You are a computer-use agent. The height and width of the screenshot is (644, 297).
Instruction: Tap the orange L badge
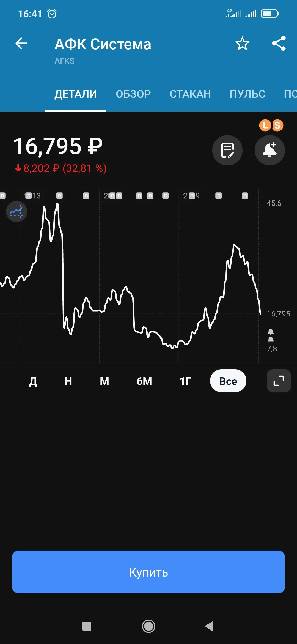click(265, 125)
